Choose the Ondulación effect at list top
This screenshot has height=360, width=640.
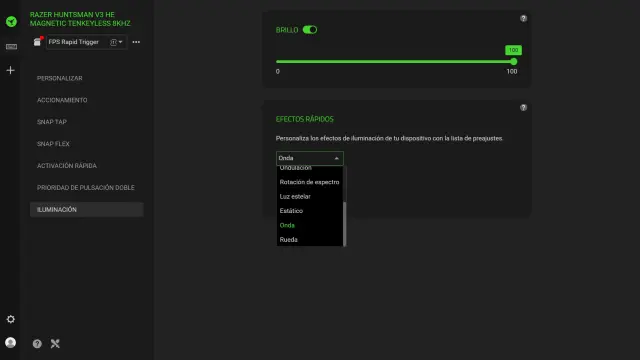coord(309,169)
